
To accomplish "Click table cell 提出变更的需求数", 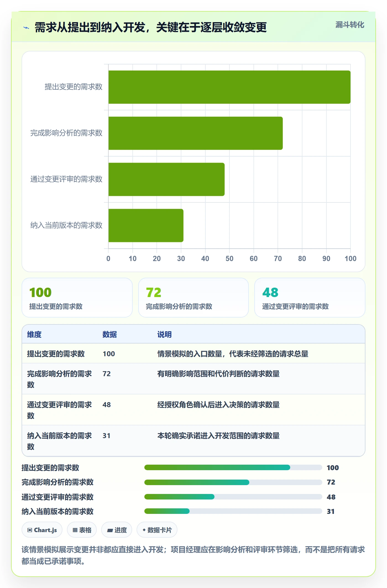I will (56, 354).
